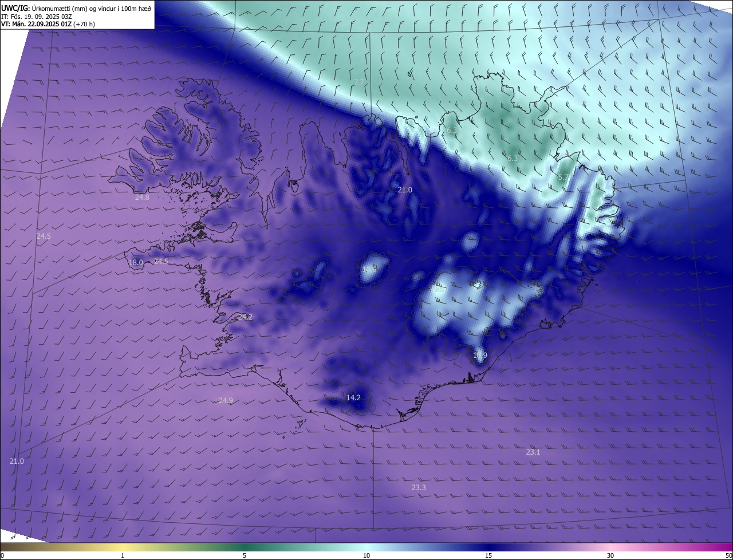Click the 24.5 label beside 18.0
Screen dimensions: 733x560
coord(161,262)
